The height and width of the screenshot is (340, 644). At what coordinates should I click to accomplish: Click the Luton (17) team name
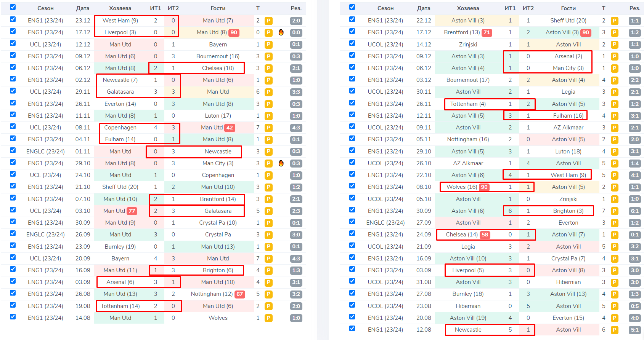tap(218, 116)
